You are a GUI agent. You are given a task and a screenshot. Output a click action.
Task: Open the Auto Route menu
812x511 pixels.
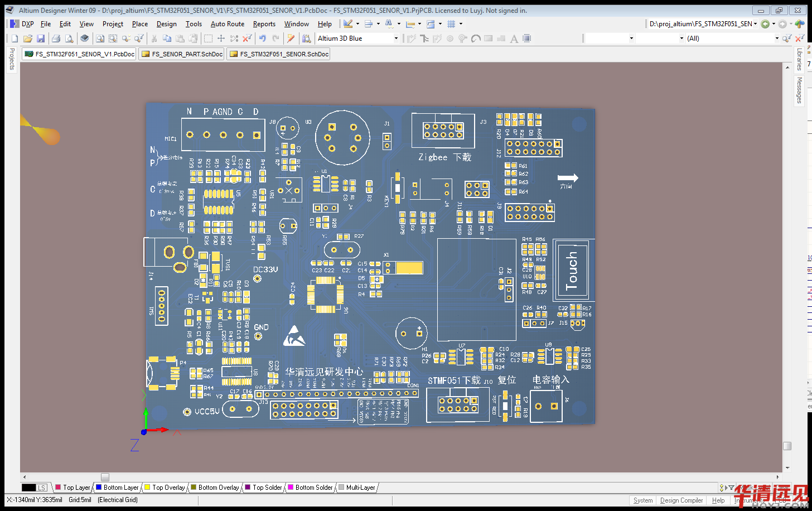coord(228,24)
